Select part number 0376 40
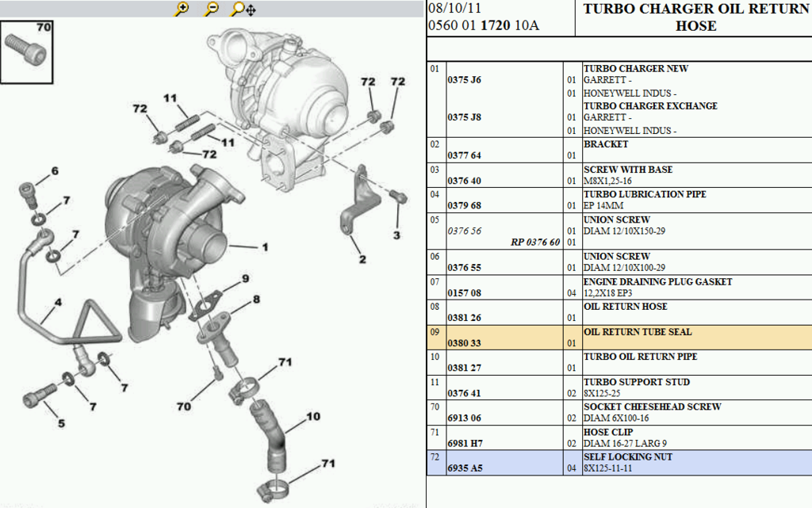The image size is (812, 508). click(465, 181)
